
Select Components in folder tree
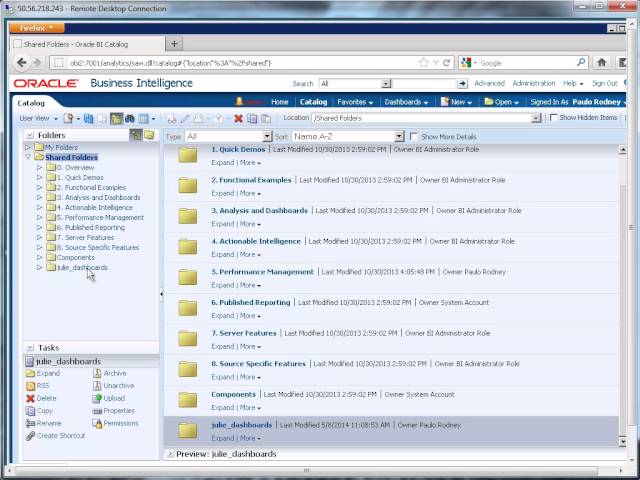tap(76, 258)
